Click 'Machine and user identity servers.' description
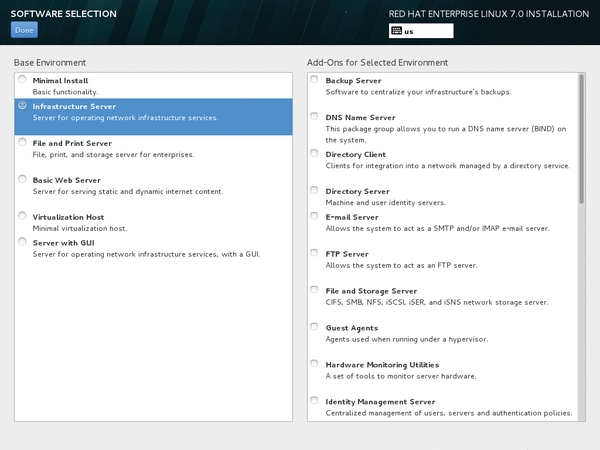600x450 pixels. click(x=386, y=202)
